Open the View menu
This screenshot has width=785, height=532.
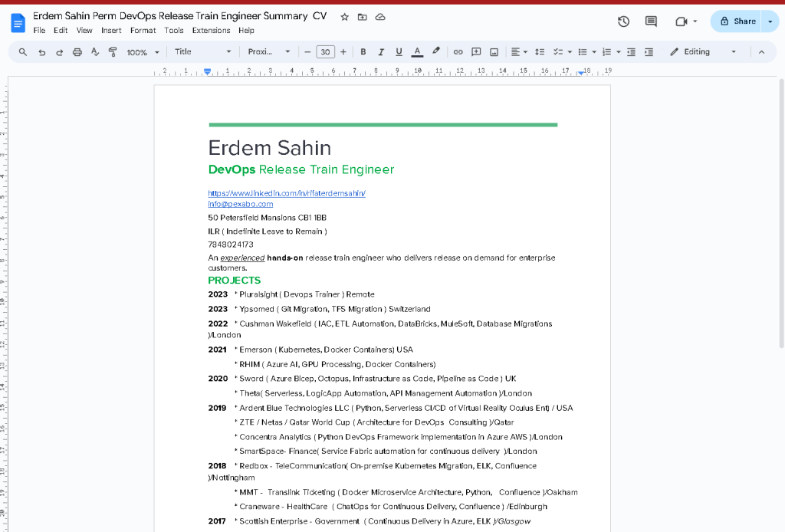pyautogui.click(x=84, y=31)
